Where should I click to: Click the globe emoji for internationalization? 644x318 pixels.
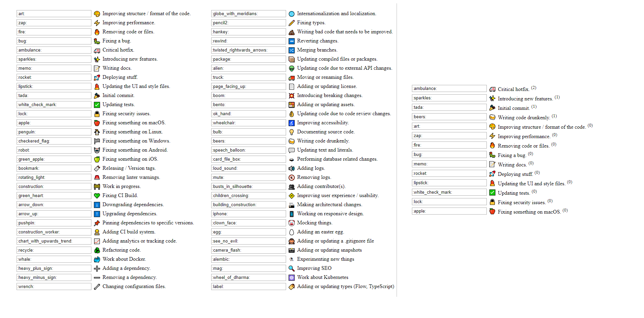(x=291, y=14)
